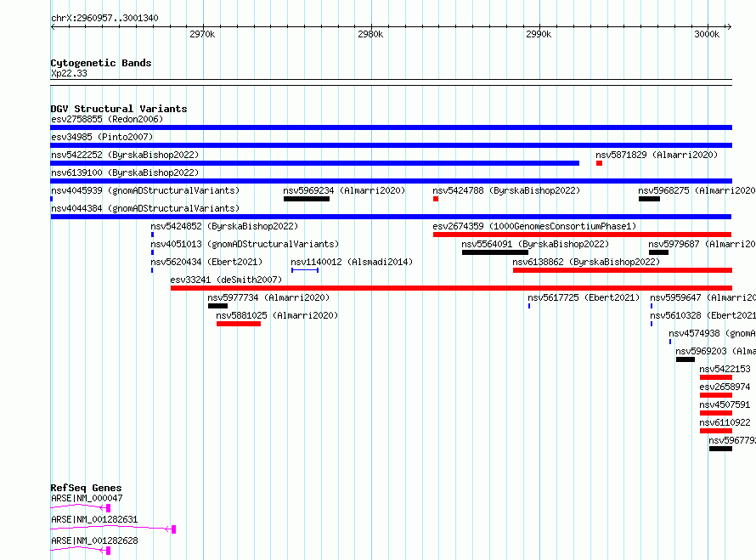Click the 2970k ruler position label
This screenshot has width=756, height=560.
202,34
